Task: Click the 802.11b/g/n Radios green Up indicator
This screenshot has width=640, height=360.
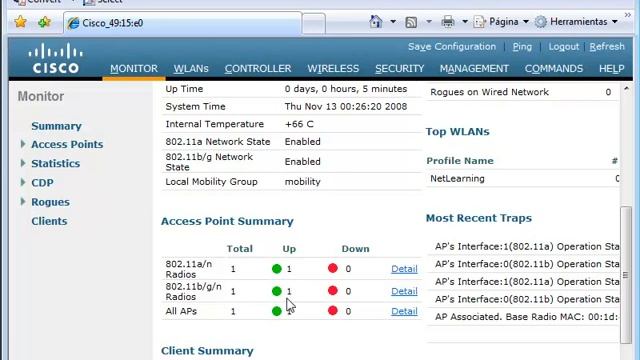Action: (x=277, y=291)
